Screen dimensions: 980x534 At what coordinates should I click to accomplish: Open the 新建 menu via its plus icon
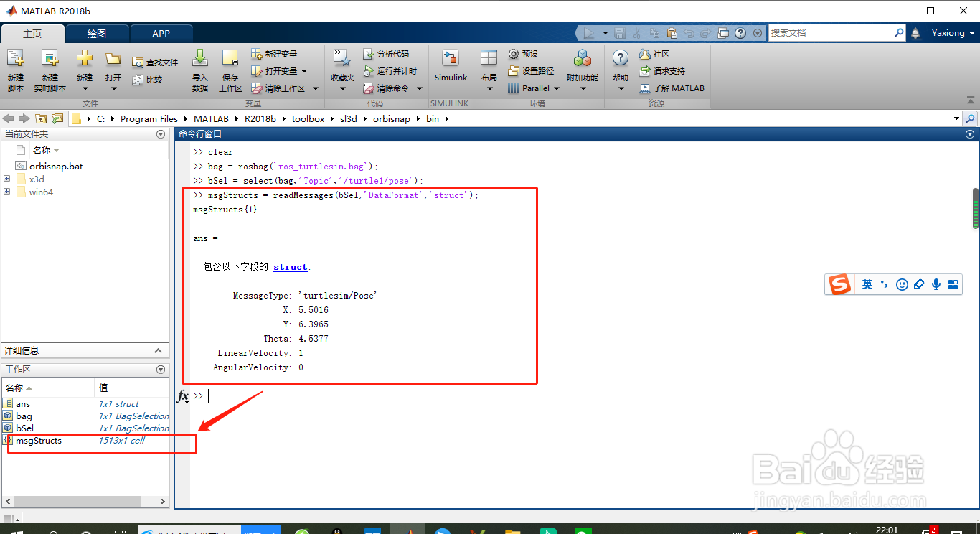[85, 59]
